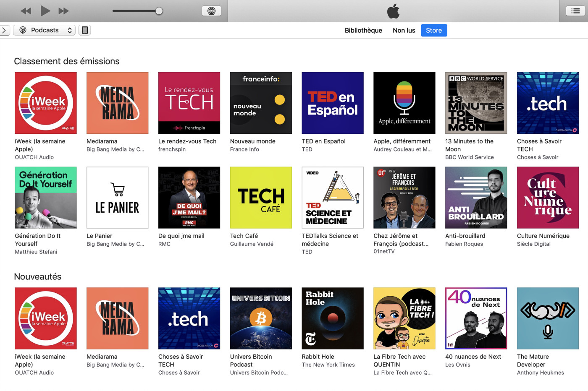Click the Tech Café title link
This screenshot has height=391, width=588.
244,236
